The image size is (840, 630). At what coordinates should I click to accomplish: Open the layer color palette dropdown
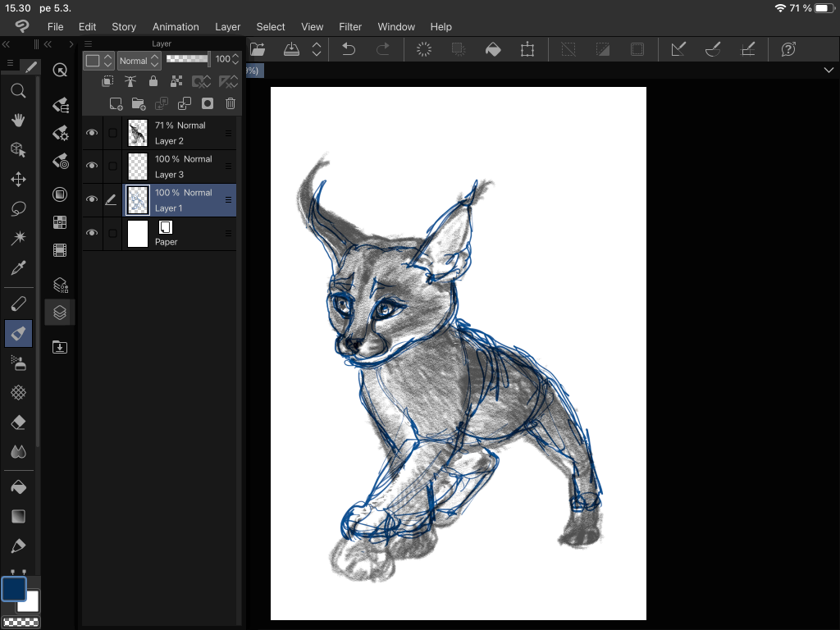(98, 60)
